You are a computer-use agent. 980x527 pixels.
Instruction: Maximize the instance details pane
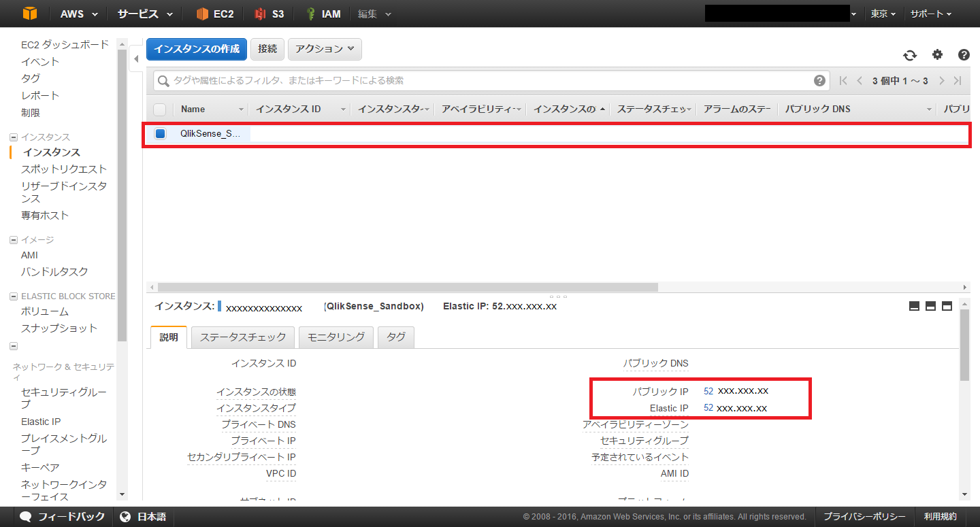click(947, 306)
